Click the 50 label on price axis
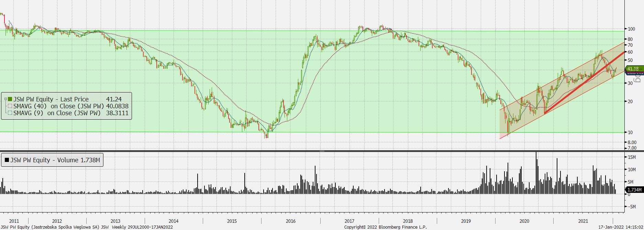 tap(630, 60)
